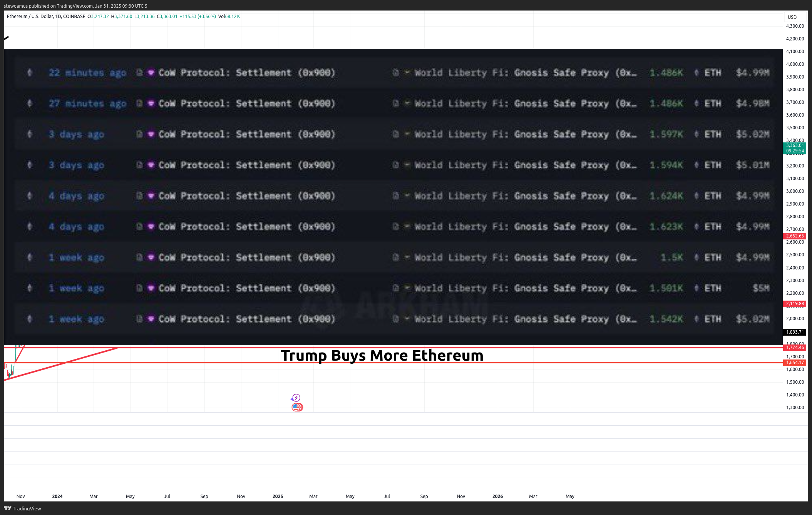Image resolution: width=812 pixels, height=515 pixels.
Task: Click the 1.624K ETH amount
Action: [x=666, y=196]
